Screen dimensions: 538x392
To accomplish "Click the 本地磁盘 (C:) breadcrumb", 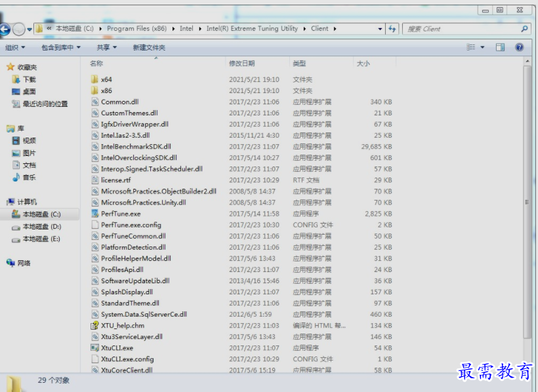I will coord(74,28).
